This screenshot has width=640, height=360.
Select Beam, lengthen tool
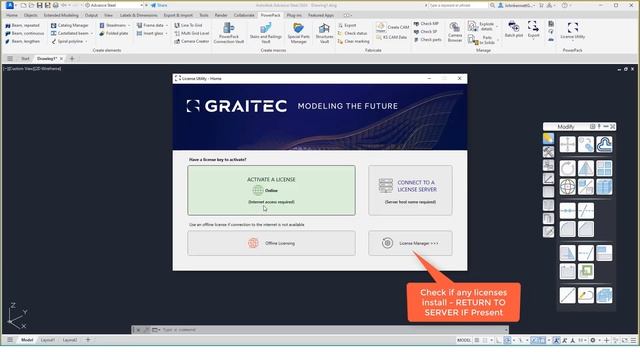pyautogui.click(x=22, y=42)
